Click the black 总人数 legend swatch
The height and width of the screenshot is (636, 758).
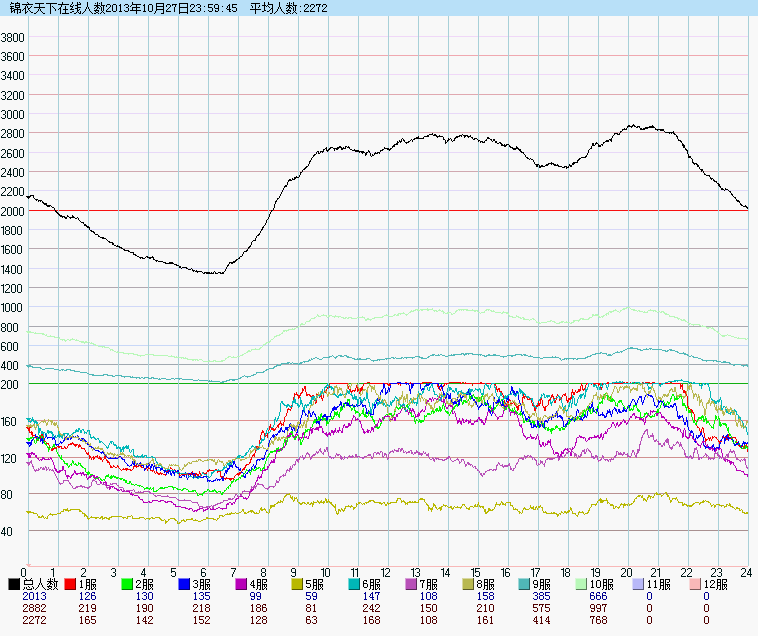point(14,584)
